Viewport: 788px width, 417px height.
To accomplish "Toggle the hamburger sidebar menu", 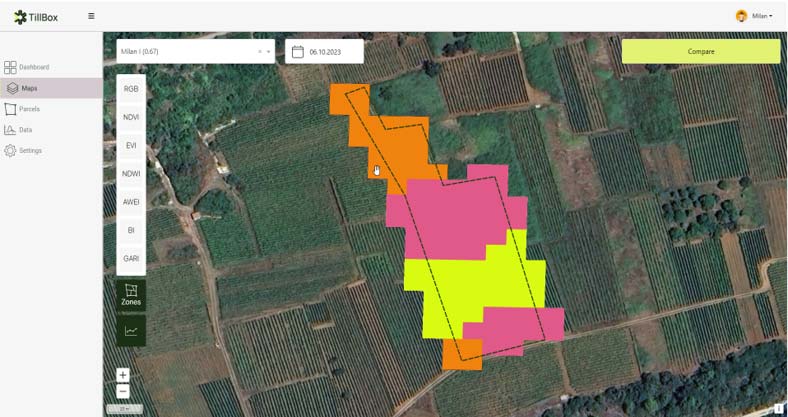I will click(92, 16).
